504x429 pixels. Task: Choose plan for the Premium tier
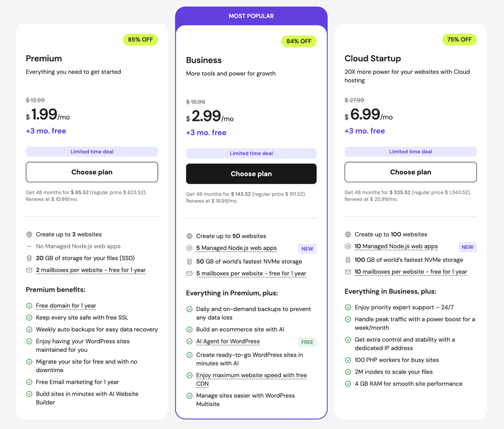[x=92, y=172]
